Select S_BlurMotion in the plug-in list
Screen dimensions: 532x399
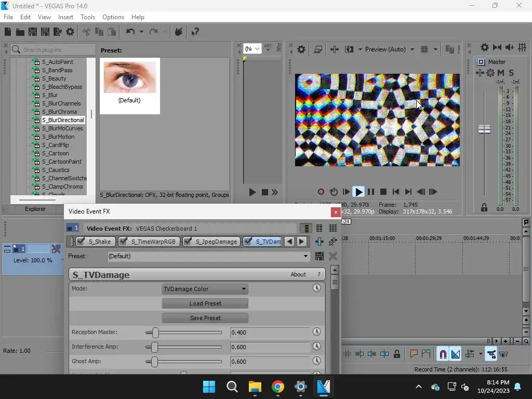(58, 137)
